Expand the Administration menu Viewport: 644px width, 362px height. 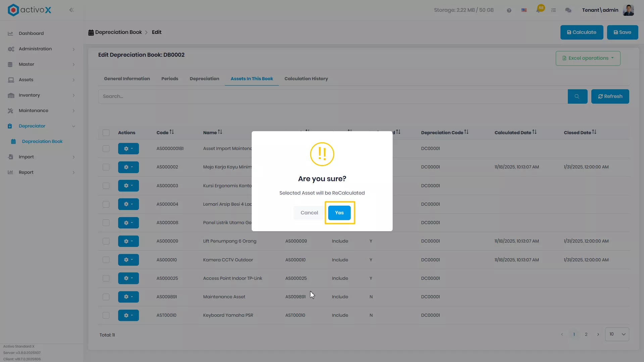pos(42,49)
